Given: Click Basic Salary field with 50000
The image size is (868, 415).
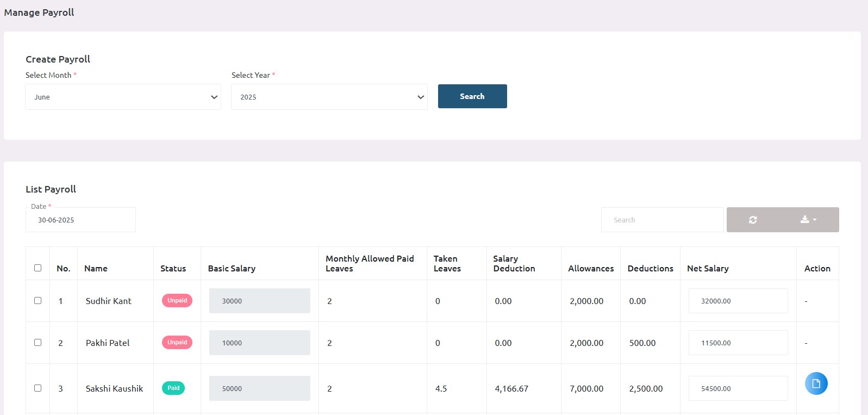Looking at the screenshot, I should point(260,388).
